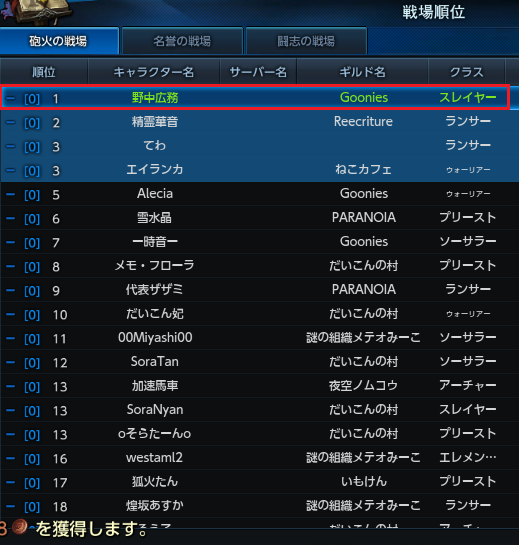Select the 砲火の戦場 tab
Image resolution: width=519 pixels, height=545 pixels.
tap(58, 41)
